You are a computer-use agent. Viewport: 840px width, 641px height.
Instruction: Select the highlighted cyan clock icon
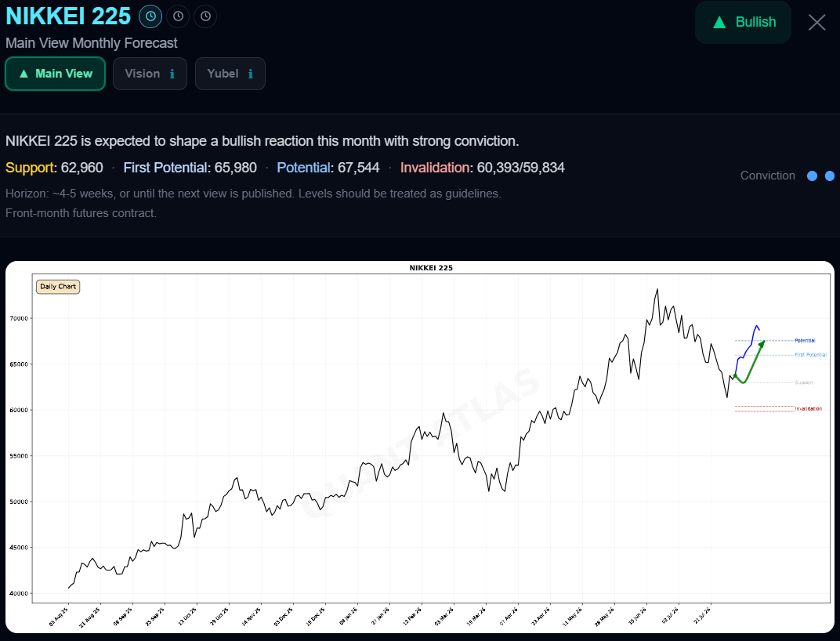(150, 16)
